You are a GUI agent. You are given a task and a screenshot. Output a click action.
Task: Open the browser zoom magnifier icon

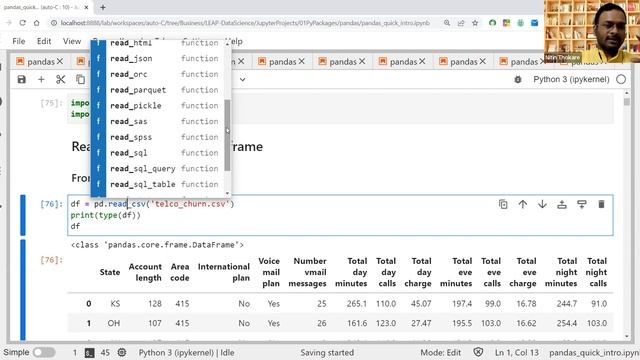(447, 23)
